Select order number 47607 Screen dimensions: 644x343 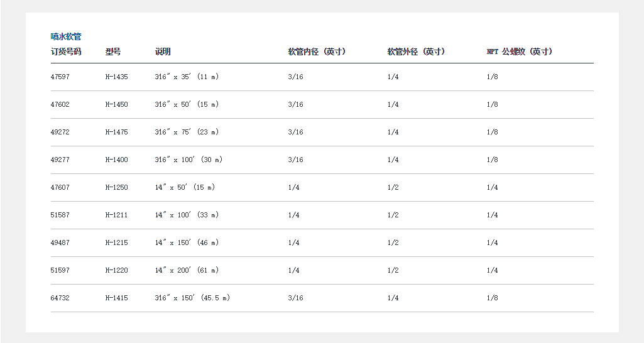[60, 187]
